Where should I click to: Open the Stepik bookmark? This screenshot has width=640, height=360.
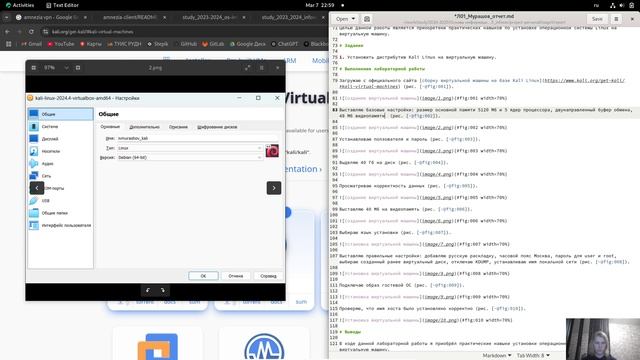point(158,44)
